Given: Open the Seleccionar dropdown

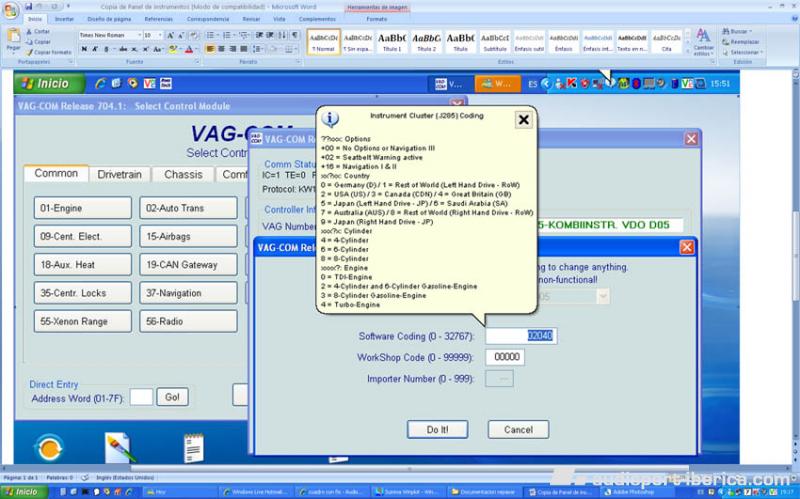Looking at the screenshot, I should (x=743, y=52).
